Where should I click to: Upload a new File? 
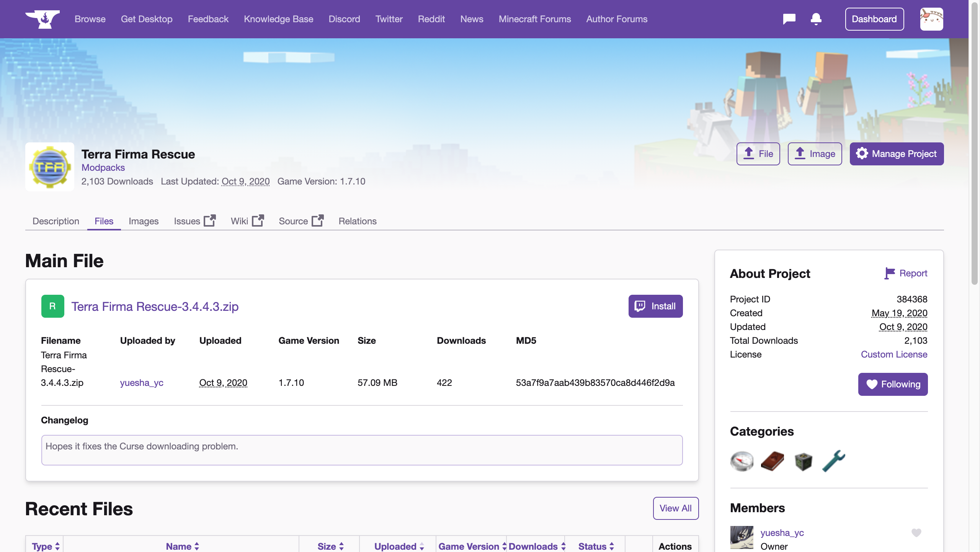point(758,154)
